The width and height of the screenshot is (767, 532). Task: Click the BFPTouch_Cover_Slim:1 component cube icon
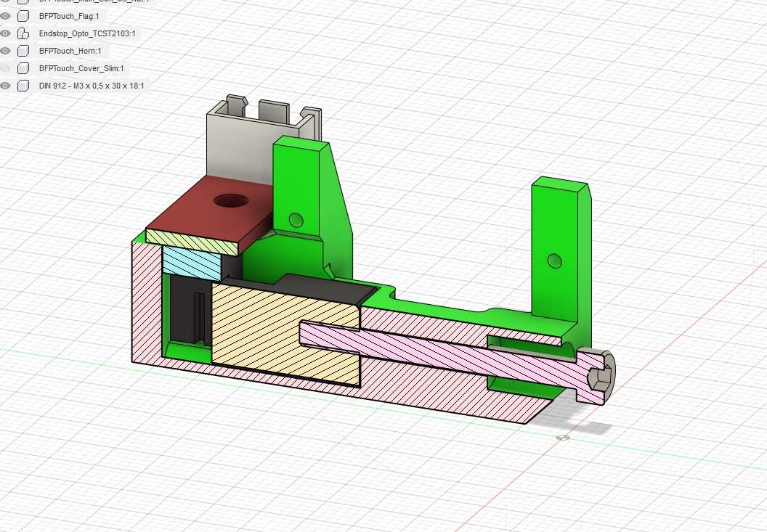tap(23, 68)
